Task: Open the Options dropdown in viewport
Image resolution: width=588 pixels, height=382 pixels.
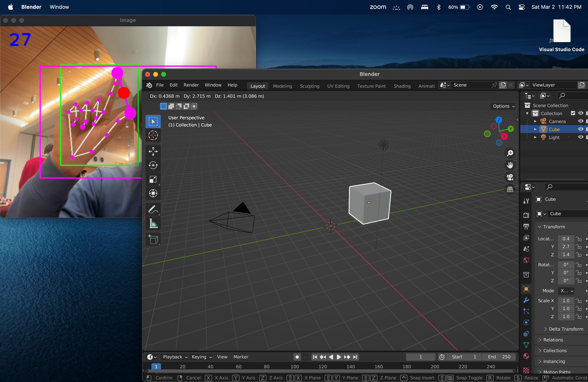Action: pyautogui.click(x=503, y=106)
